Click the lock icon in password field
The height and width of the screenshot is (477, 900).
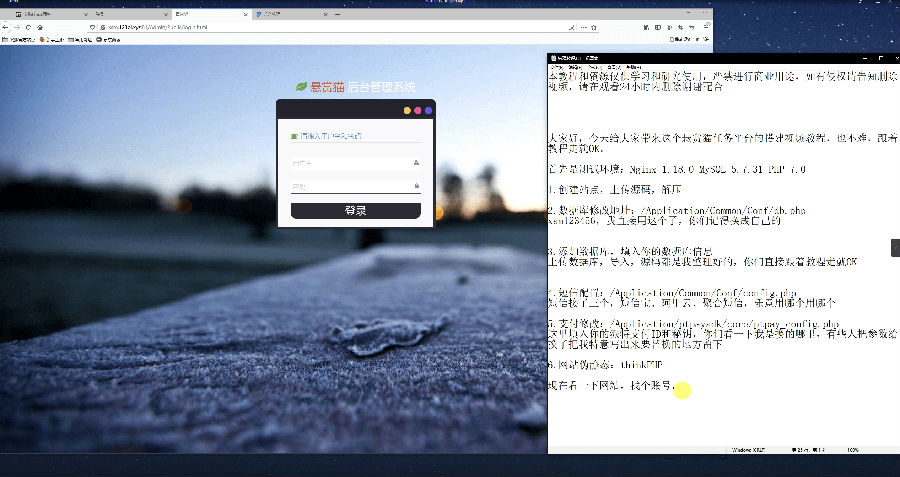tap(417, 186)
